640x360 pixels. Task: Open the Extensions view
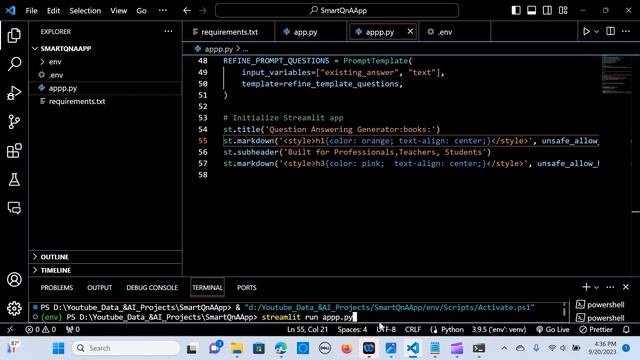14,151
